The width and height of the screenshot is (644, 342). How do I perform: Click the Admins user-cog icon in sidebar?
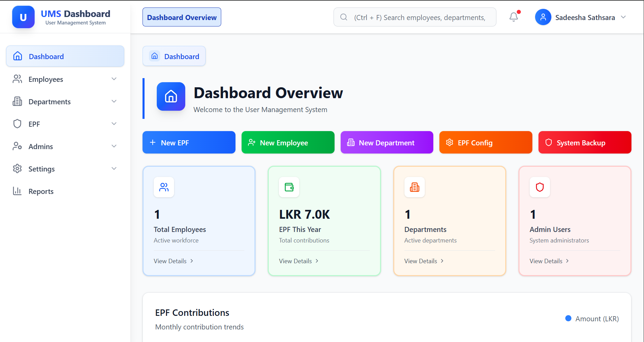pyautogui.click(x=17, y=146)
